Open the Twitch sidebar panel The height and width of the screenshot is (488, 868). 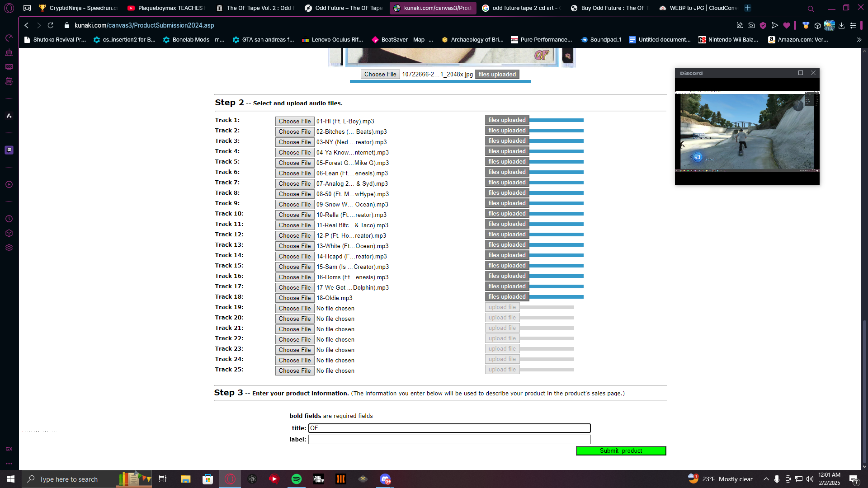(9, 150)
